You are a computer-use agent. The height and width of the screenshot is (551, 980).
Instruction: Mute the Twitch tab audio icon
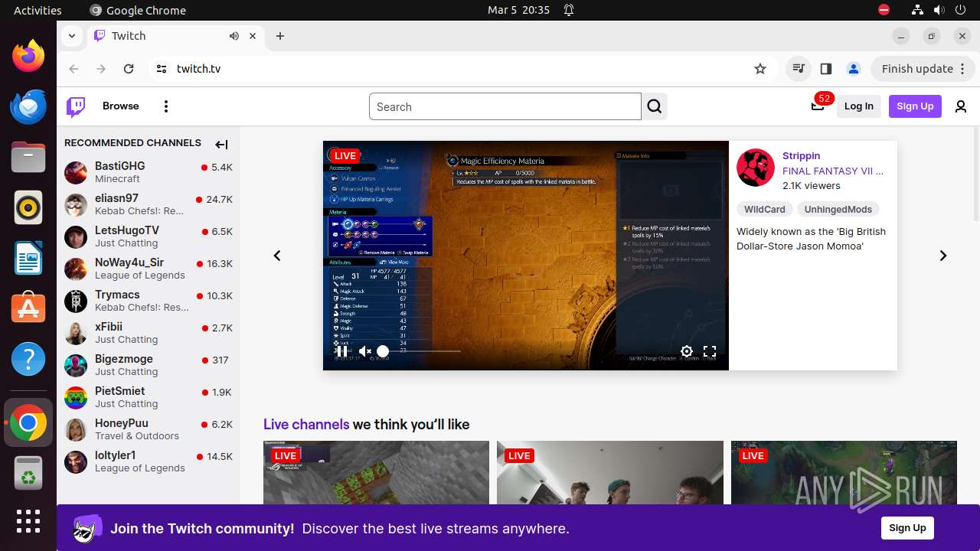[234, 36]
